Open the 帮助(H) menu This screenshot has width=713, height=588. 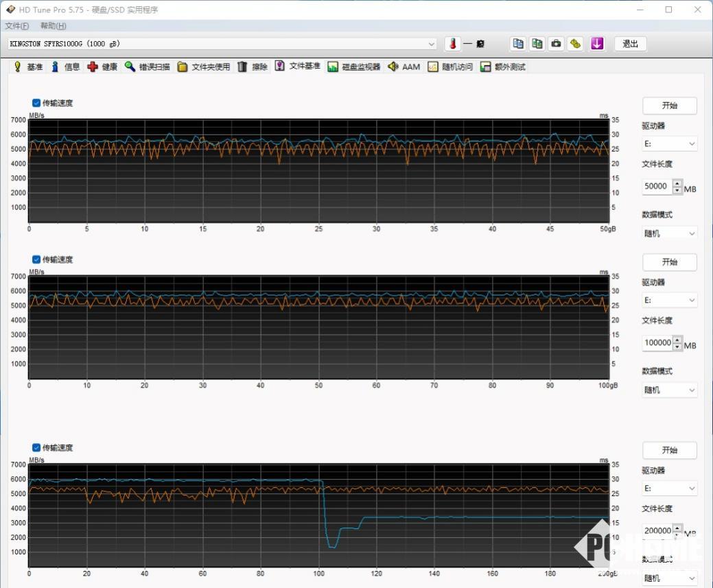pos(54,25)
